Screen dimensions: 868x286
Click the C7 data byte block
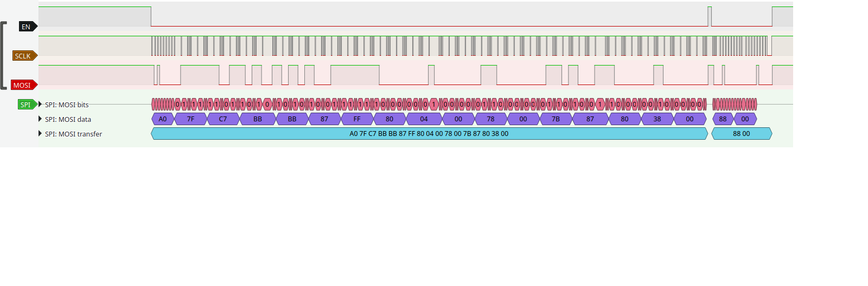click(x=223, y=119)
